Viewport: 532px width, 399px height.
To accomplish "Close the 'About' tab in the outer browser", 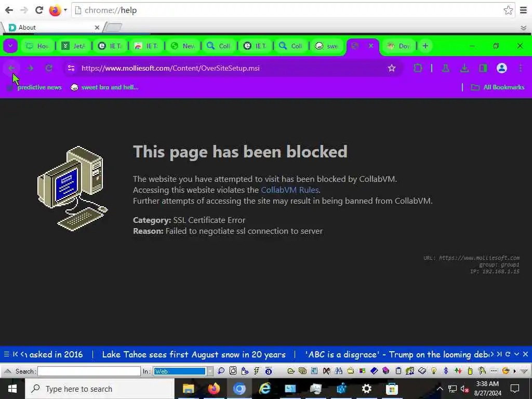I will (97, 28).
